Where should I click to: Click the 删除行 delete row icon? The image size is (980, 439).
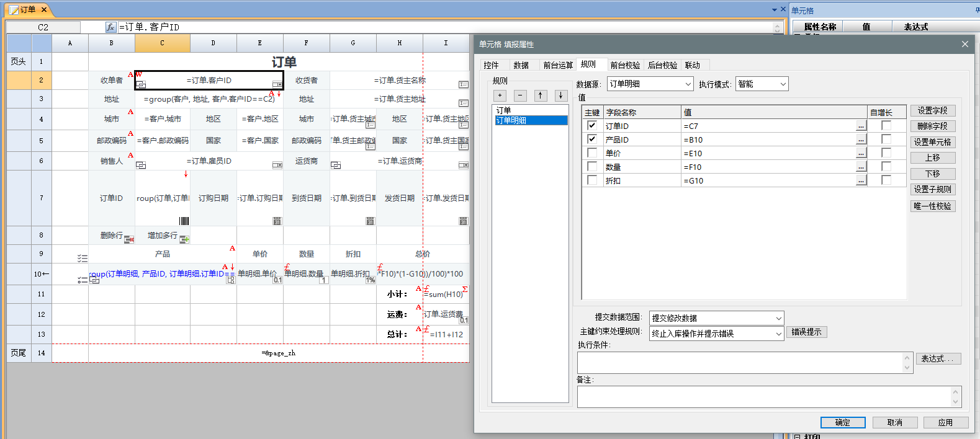129,239
